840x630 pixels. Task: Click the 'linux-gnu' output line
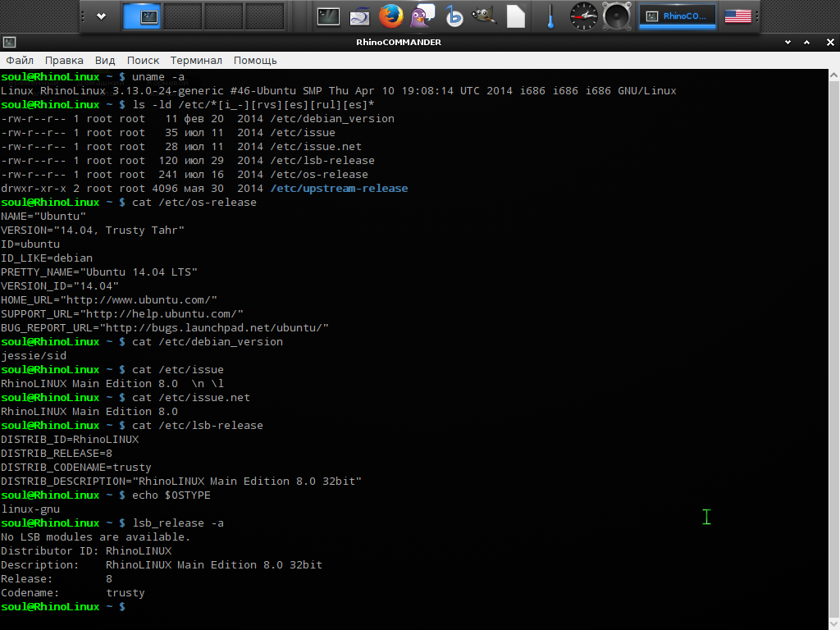click(30, 509)
